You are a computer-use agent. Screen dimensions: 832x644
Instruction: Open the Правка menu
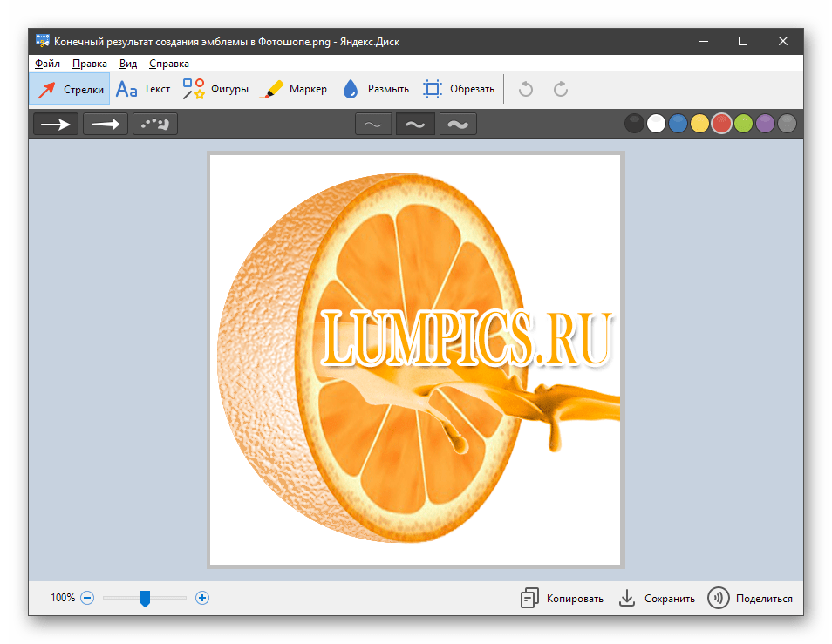pos(90,64)
